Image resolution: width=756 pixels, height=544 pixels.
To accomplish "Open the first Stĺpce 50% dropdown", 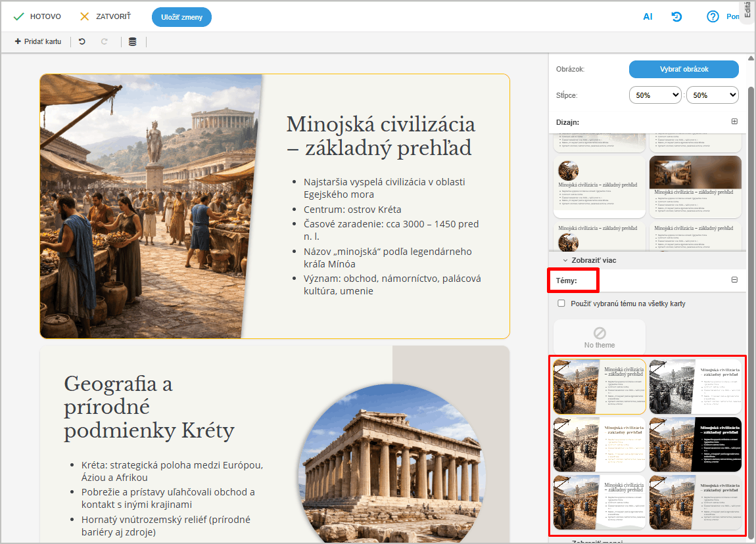I will pyautogui.click(x=655, y=95).
